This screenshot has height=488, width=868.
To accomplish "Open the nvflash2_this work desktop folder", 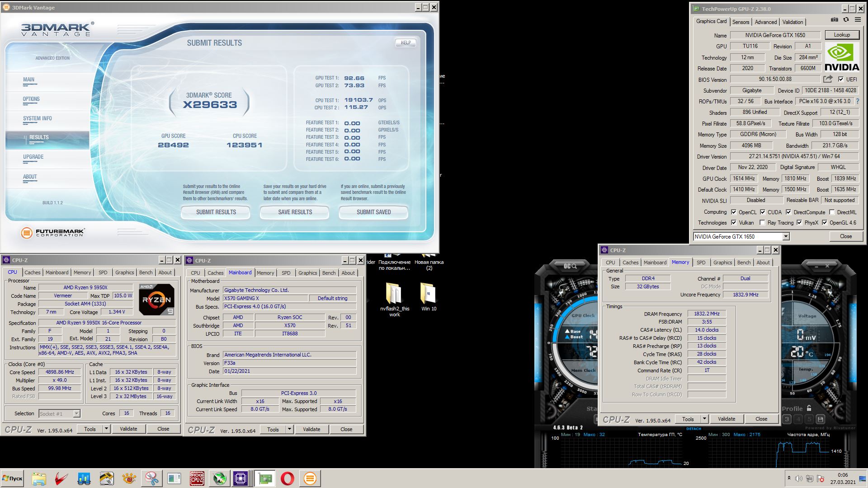I will [x=394, y=300].
